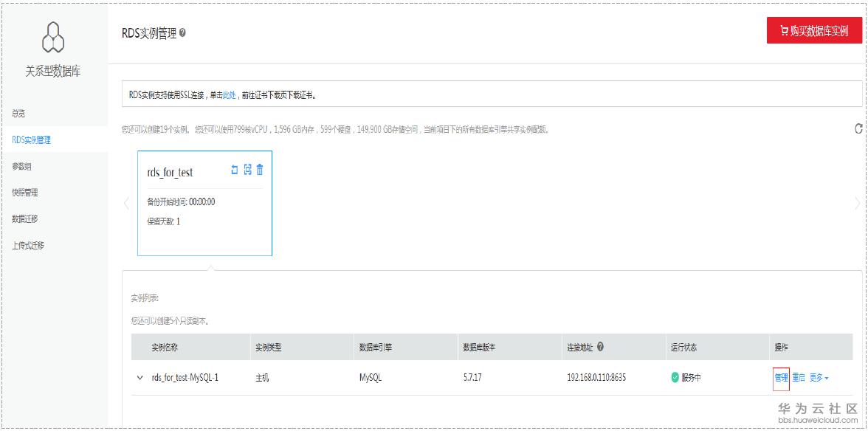The image size is (868, 431).
Task: Click the 关系型数据库 sidebar heading
Action: pyautogui.click(x=53, y=72)
